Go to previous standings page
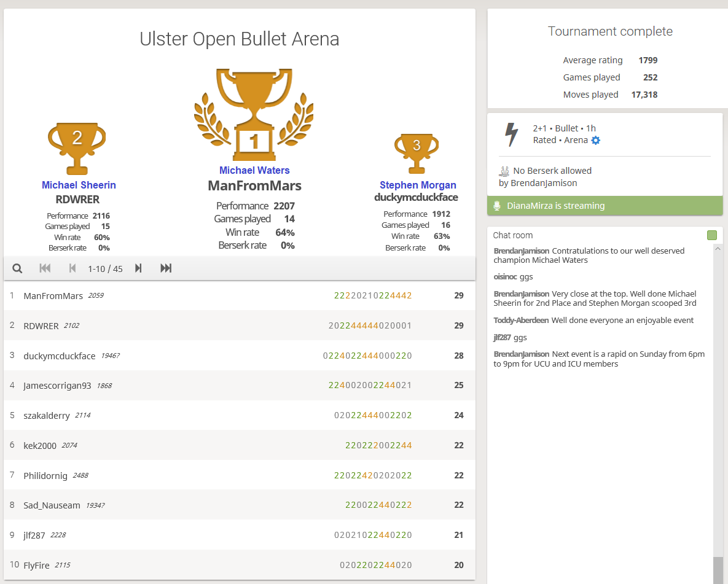728x584 pixels. click(x=72, y=268)
